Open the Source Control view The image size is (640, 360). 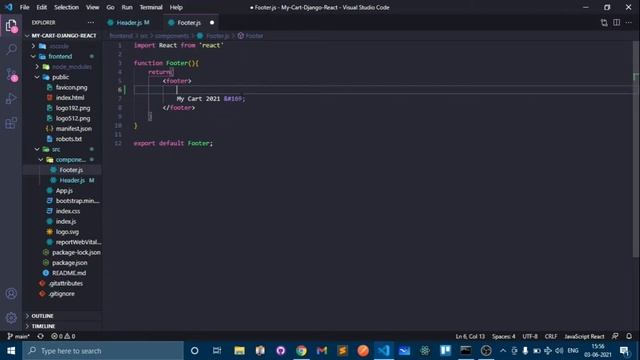[x=11, y=74]
